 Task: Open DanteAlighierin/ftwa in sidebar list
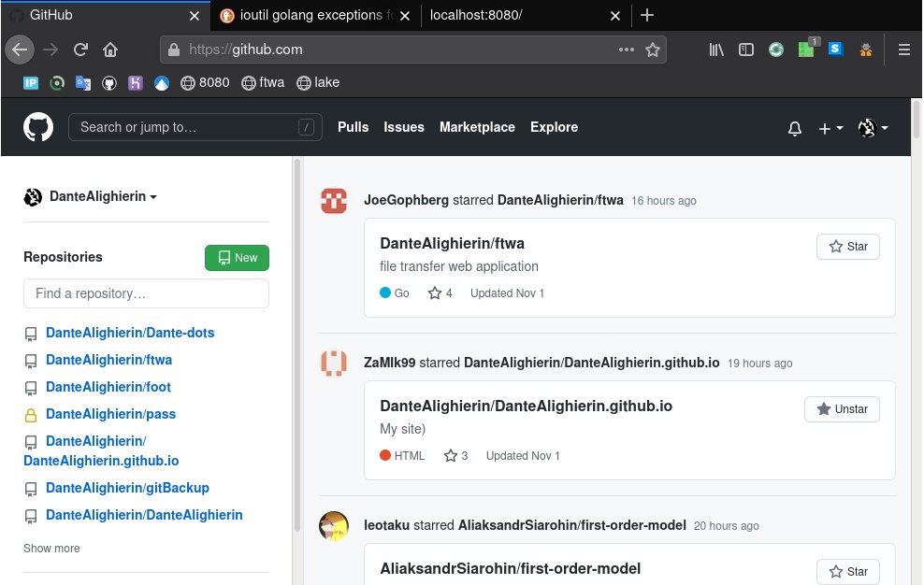click(x=109, y=360)
